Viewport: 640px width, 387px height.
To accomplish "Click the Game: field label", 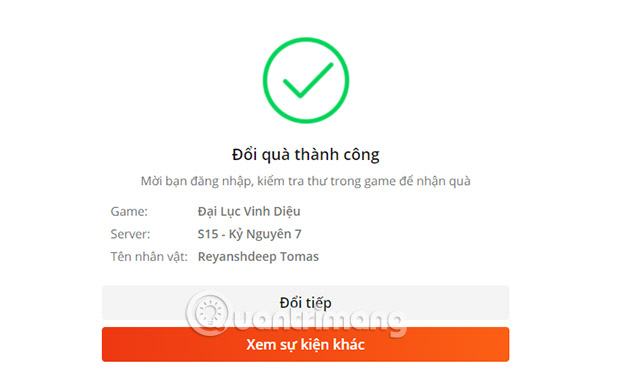I will tap(129, 211).
